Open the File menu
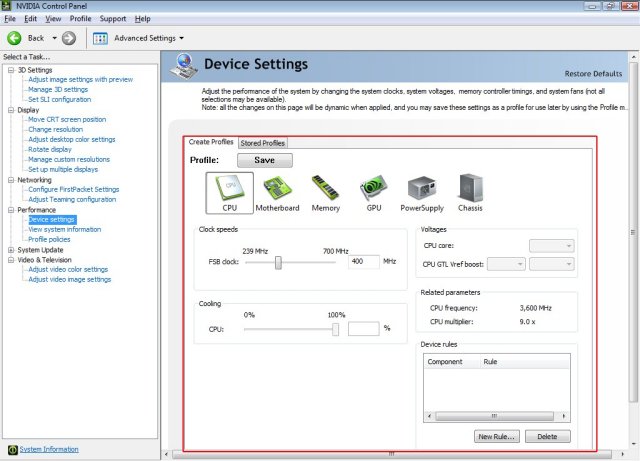640x461 pixels. pos(10,19)
